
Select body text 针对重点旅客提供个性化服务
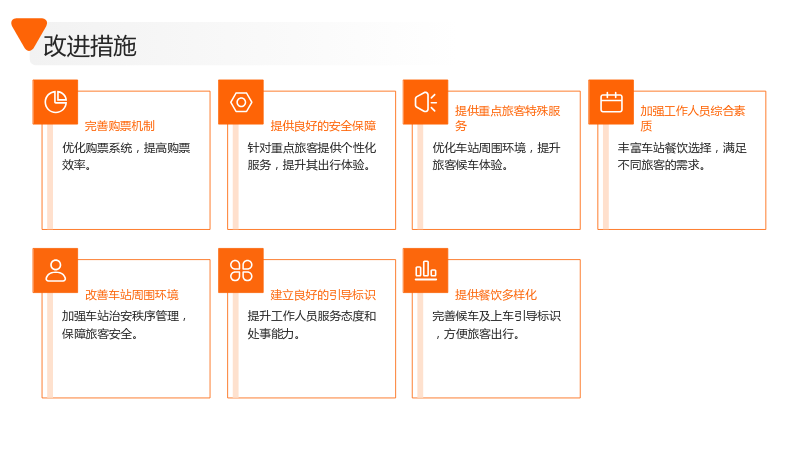[x=312, y=157]
